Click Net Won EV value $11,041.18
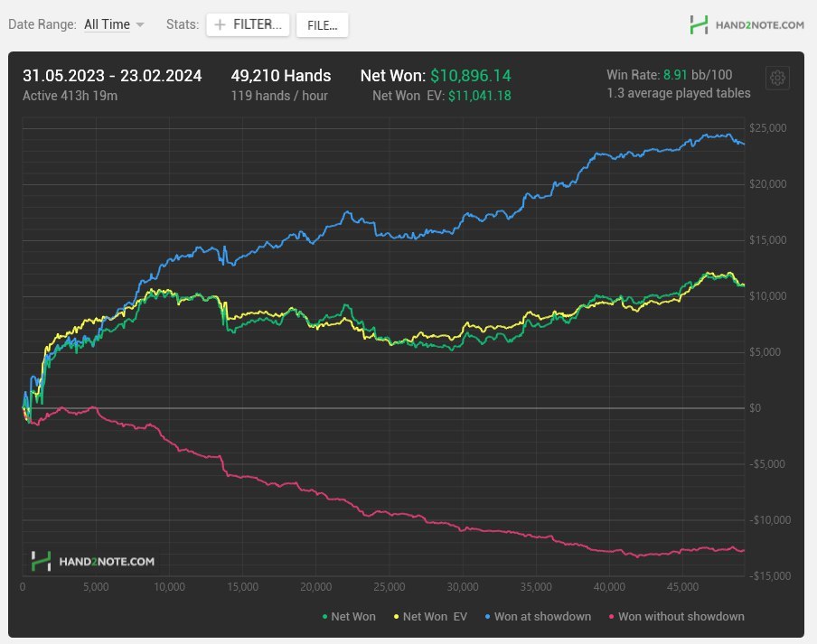Image resolution: width=817 pixels, height=644 pixels. click(479, 96)
